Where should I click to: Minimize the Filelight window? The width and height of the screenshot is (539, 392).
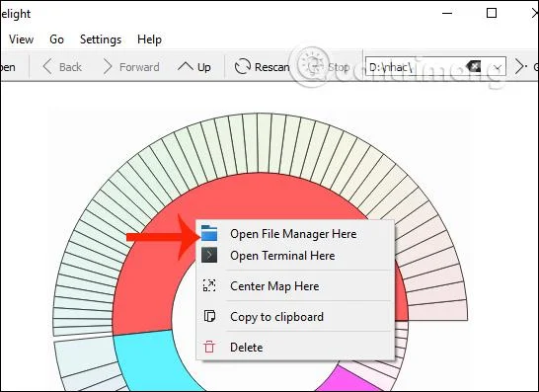[447, 13]
